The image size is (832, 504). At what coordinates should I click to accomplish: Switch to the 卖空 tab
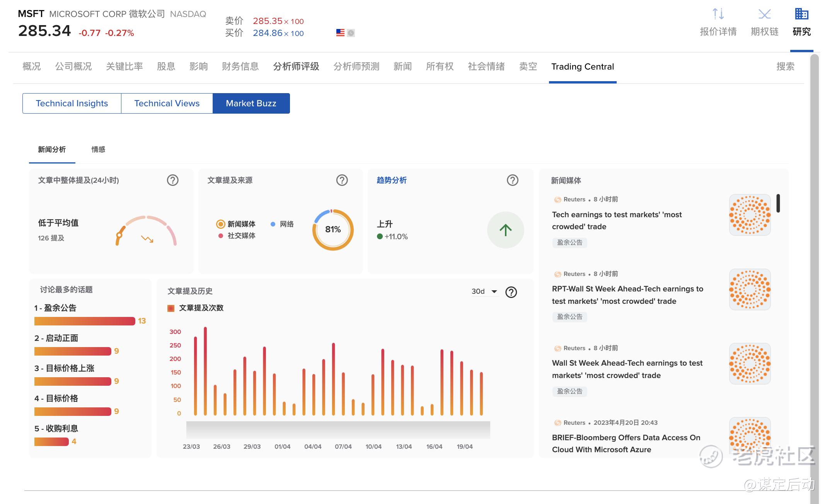click(528, 66)
